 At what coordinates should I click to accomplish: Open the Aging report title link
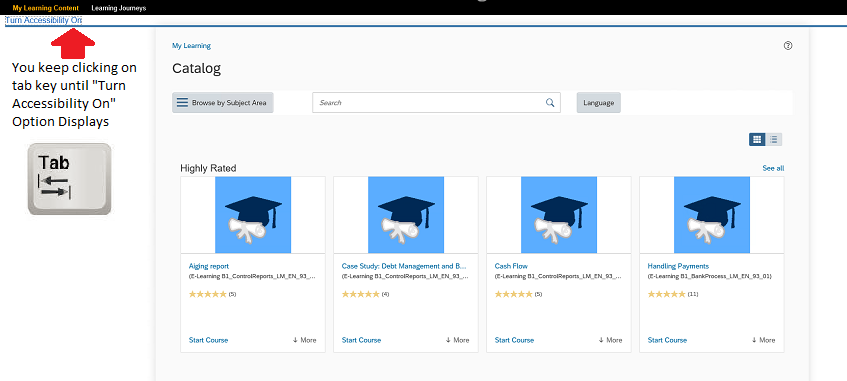pos(209,266)
